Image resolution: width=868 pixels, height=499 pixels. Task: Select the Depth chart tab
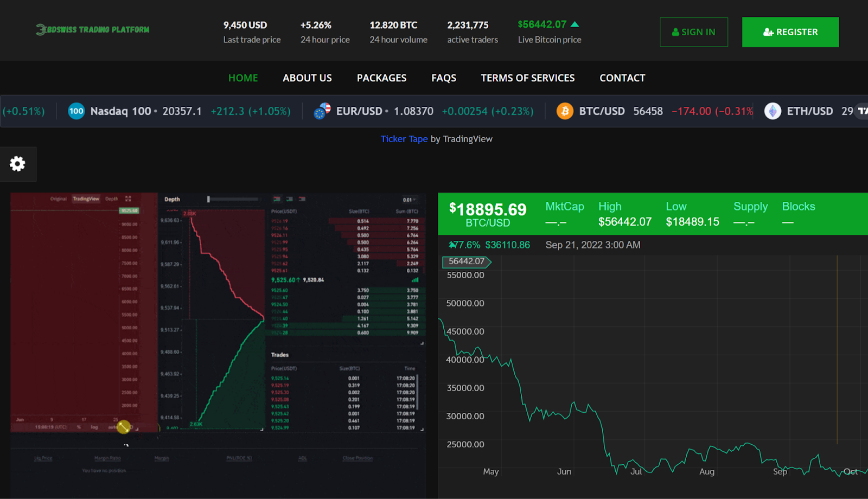[112, 199]
